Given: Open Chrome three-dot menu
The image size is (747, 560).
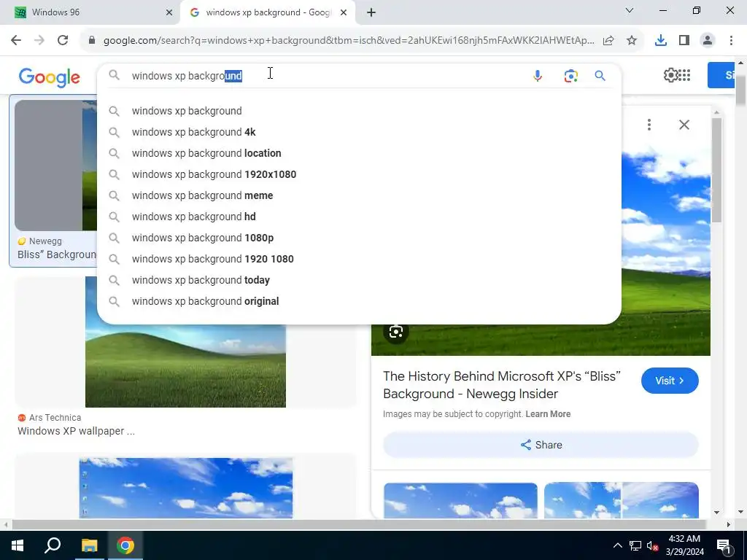Looking at the screenshot, I should pyautogui.click(x=731, y=41).
